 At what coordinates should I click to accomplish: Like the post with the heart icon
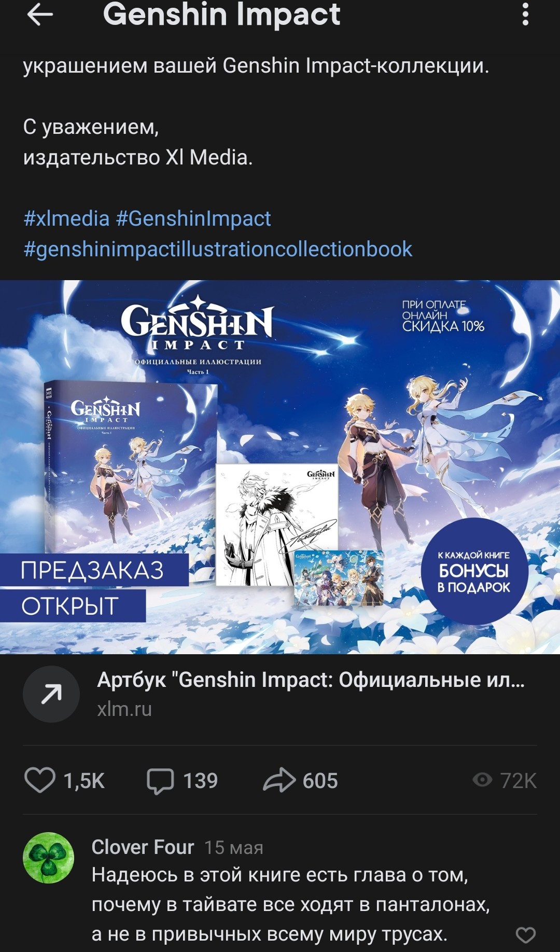coord(40,780)
